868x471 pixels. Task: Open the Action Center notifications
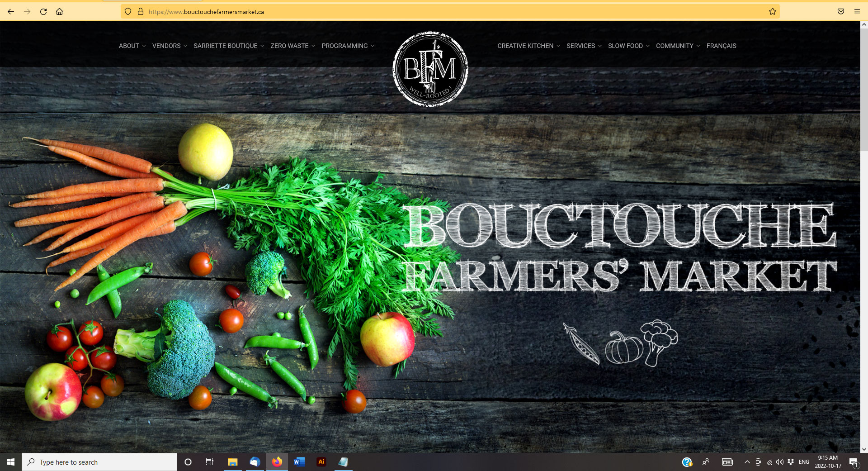(x=854, y=462)
